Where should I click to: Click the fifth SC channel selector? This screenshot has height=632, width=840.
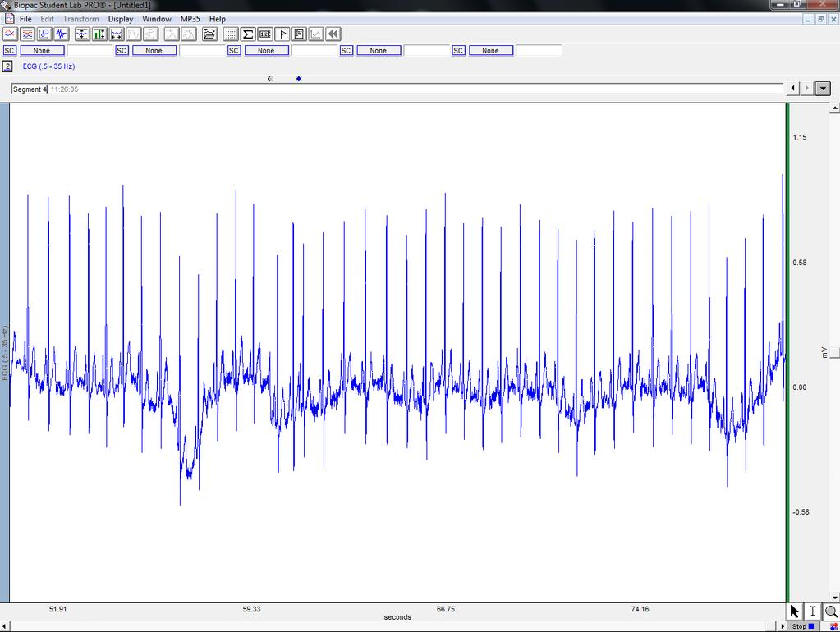pyautogui.click(x=458, y=50)
